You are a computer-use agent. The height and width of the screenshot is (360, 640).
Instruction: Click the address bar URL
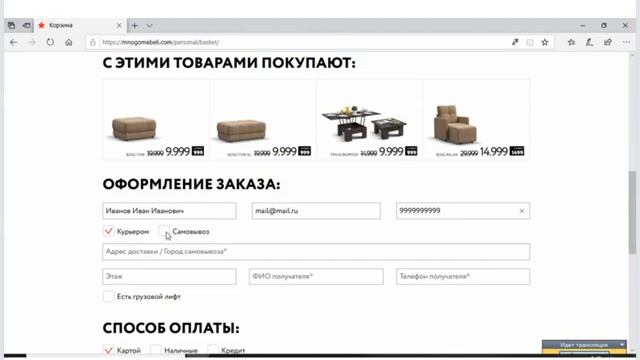160,42
